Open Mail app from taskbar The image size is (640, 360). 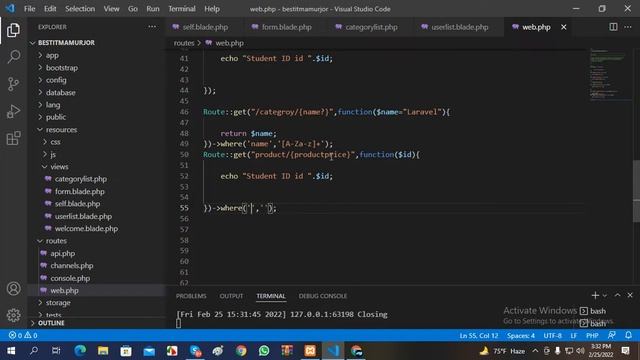[149, 351]
